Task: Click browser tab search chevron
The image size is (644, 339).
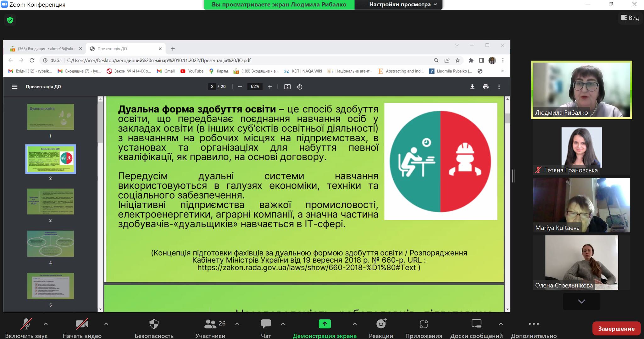Action: pos(457,45)
